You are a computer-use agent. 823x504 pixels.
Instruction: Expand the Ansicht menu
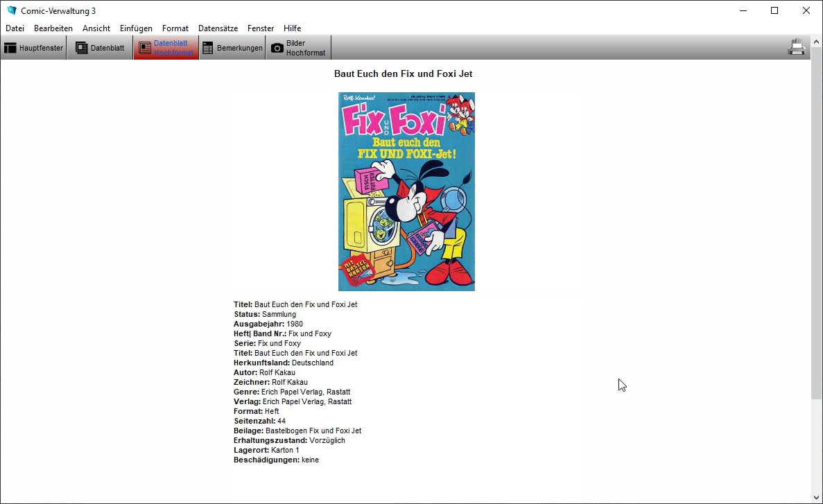(96, 28)
